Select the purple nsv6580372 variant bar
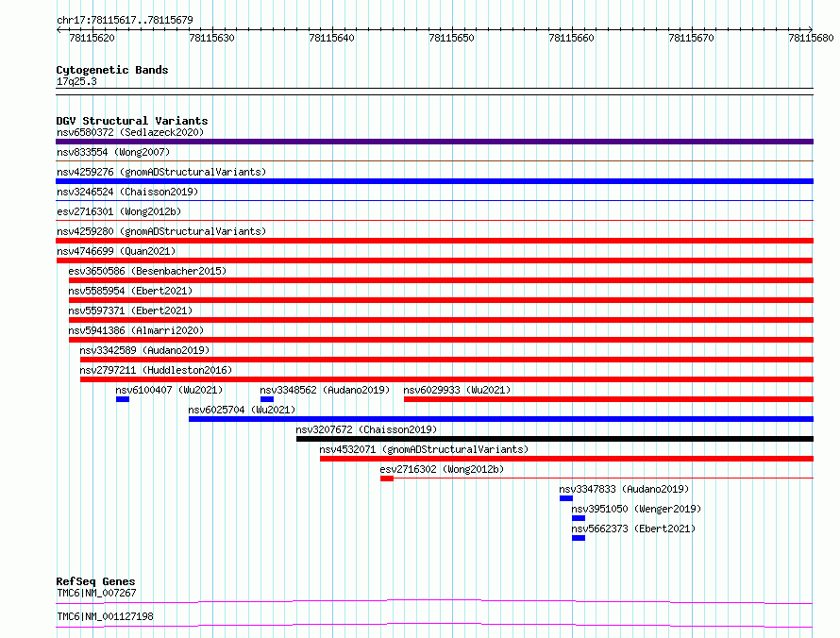 (x=434, y=142)
